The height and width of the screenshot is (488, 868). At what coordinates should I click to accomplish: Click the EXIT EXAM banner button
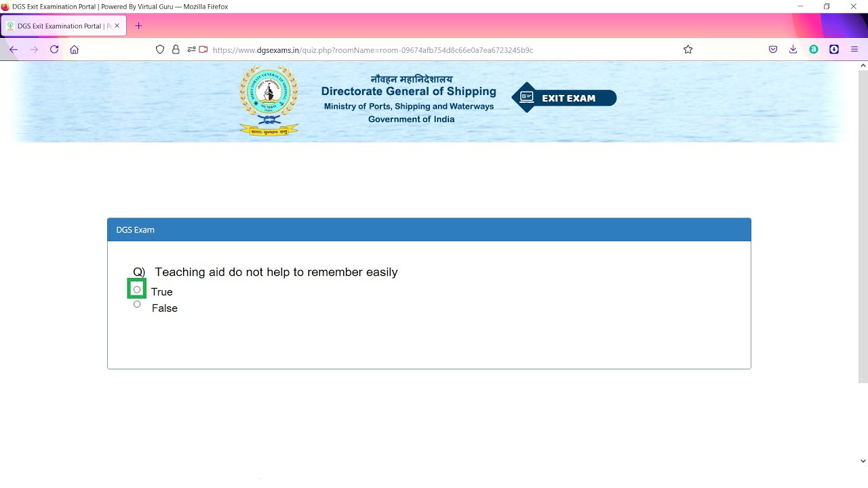pos(564,98)
